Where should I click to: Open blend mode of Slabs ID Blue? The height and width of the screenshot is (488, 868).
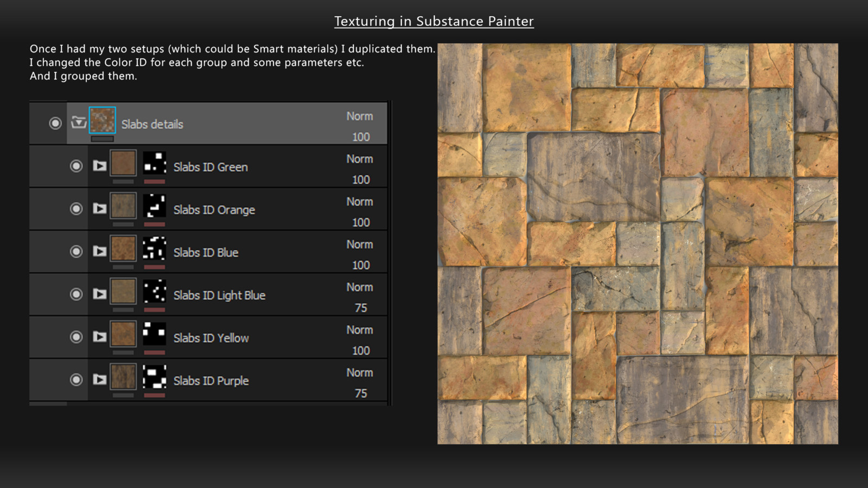click(x=360, y=245)
